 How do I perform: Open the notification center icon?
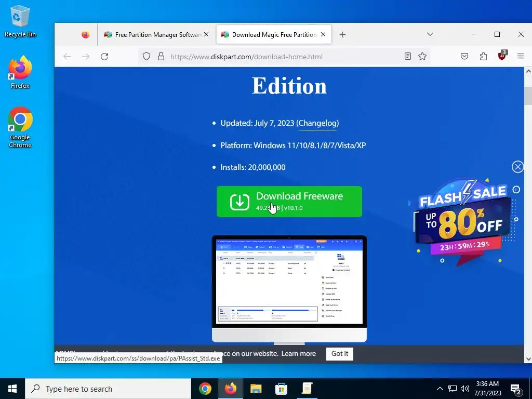(x=516, y=389)
